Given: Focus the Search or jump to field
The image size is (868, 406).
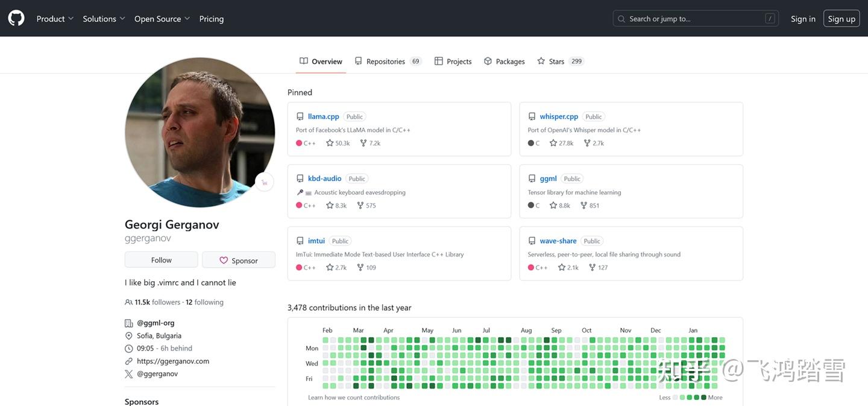Looking at the screenshot, I should (696, 19).
